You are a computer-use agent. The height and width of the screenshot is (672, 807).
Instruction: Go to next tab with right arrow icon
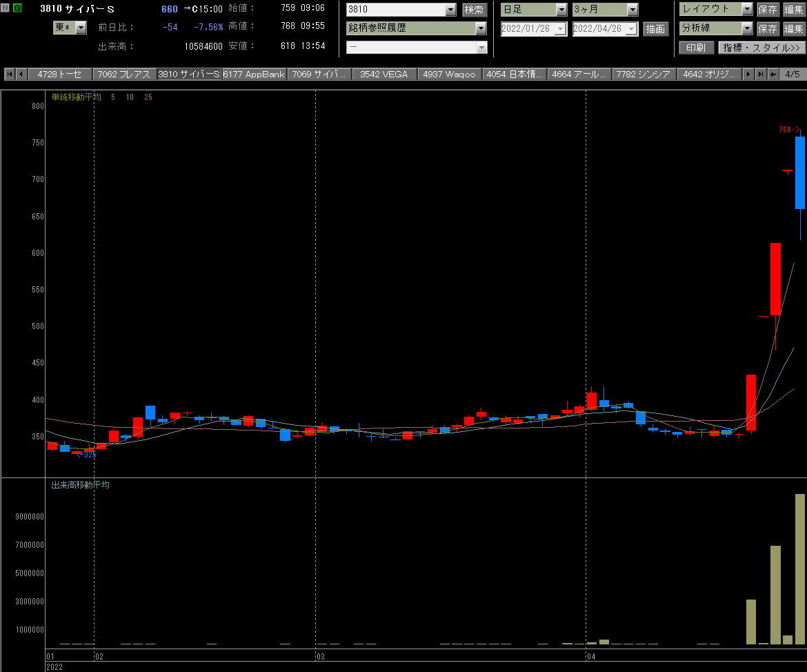click(x=748, y=74)
